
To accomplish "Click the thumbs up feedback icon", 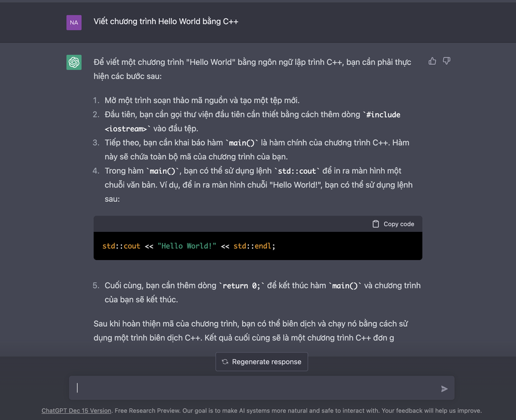I will click(432, 61).
